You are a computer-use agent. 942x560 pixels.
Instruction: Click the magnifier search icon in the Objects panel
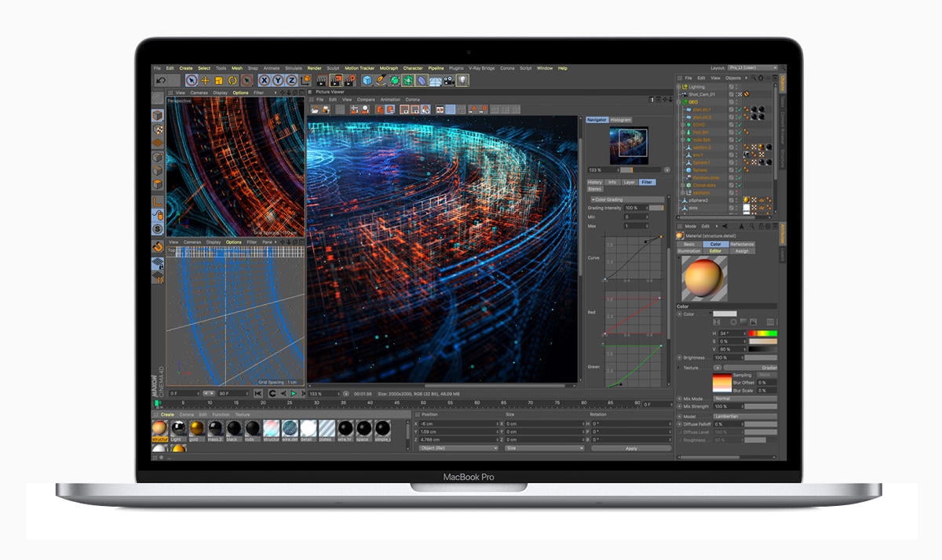tap(754, 78)
